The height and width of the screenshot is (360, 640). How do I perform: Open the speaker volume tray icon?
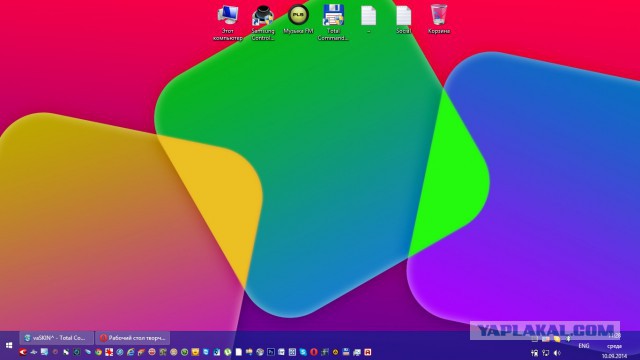tap(557, 353)
